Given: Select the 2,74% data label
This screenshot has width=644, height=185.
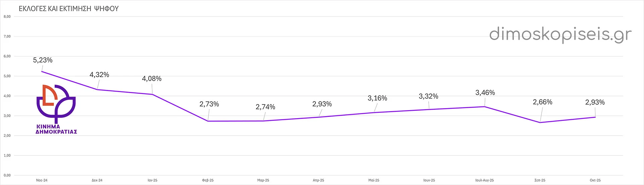Looking at the screenshot, I should (265, 107).
